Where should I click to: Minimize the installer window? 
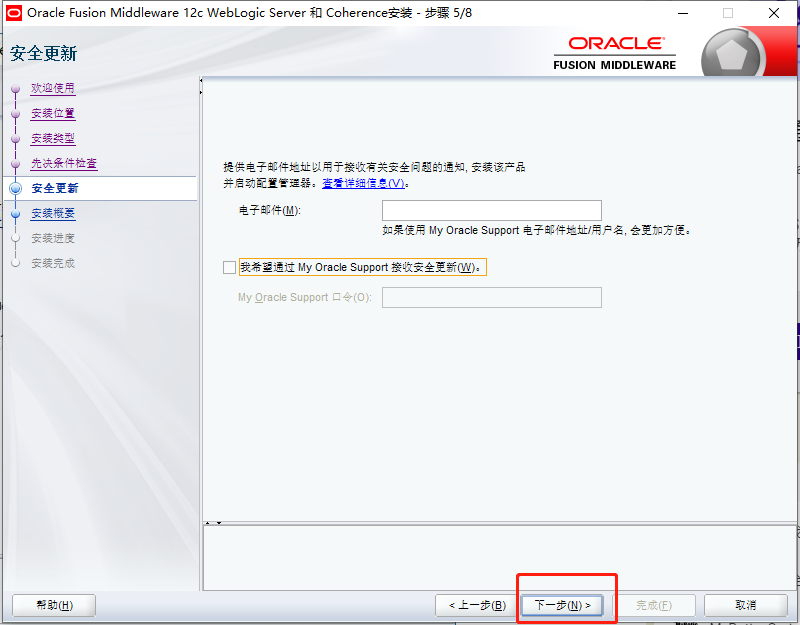(683, 13)
